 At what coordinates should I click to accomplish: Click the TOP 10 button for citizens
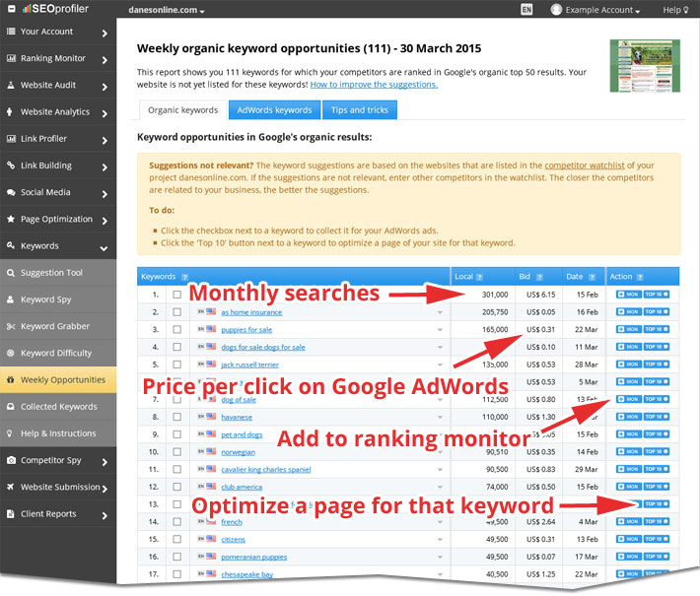coord(657,539)
